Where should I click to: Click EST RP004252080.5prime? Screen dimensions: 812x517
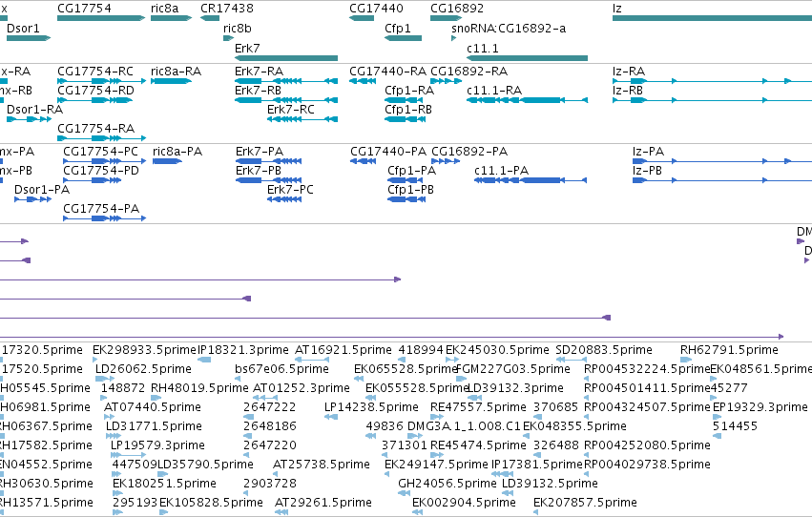tap(587, 455)
